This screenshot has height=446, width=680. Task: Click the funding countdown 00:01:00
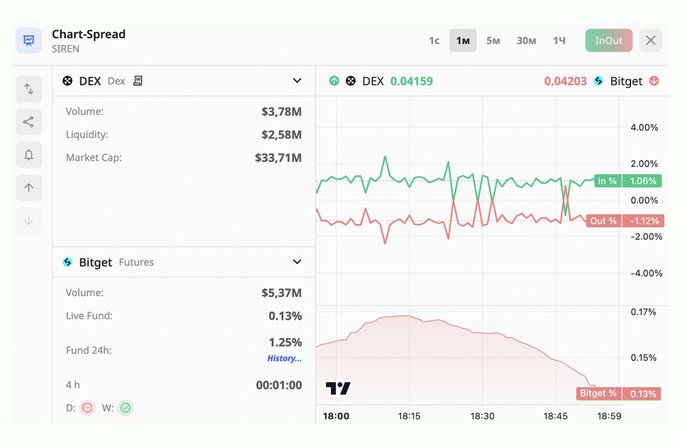click(x=279, y=385)
